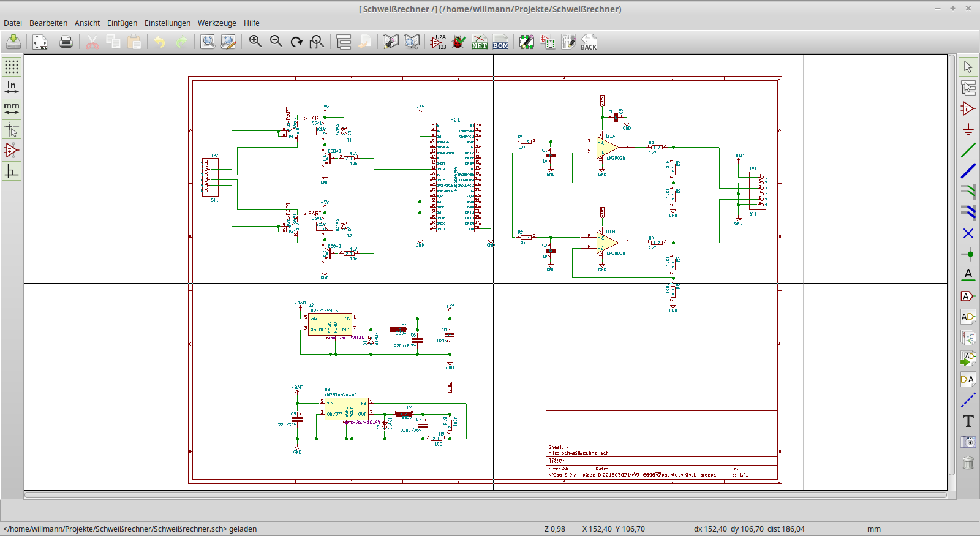Select the Delete item trash tool
980x536 pixels.
(x=968, y=462)
